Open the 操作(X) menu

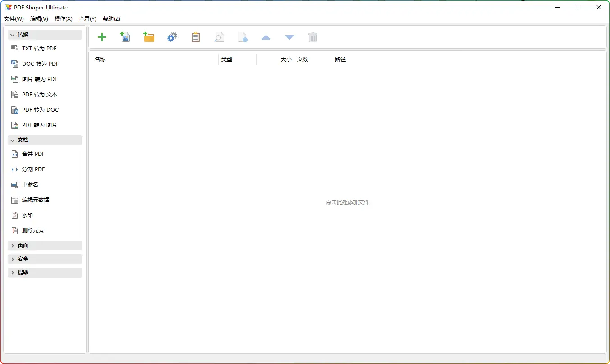(64, 19)
